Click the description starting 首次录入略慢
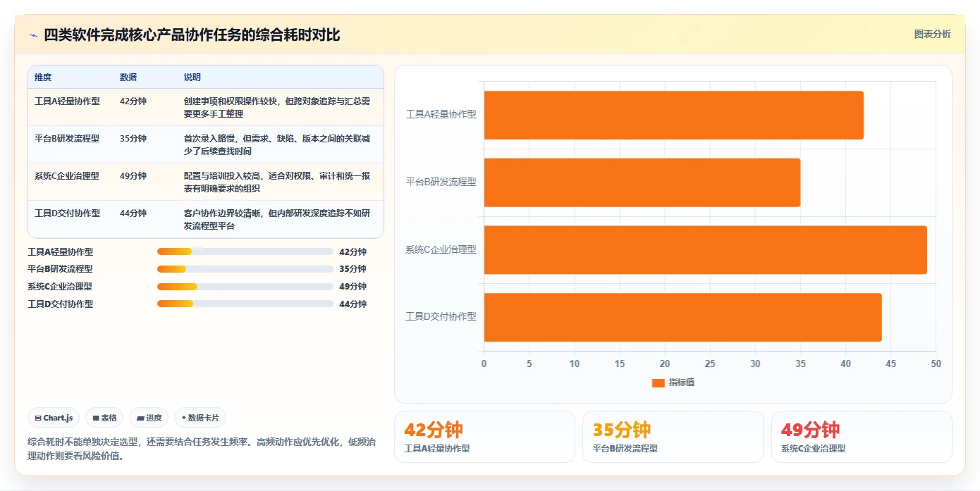The width and height of the screenshot is (980, 491). click(x=277, y=144)
